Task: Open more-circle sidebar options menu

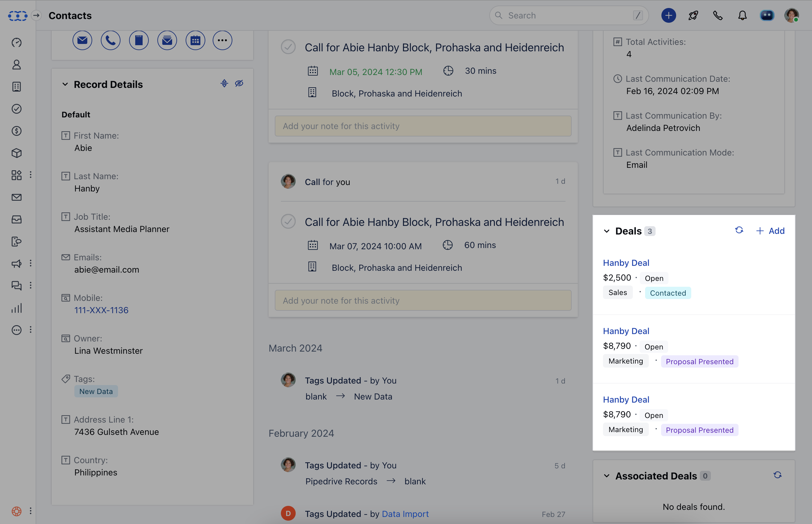Action: [31, 329]
